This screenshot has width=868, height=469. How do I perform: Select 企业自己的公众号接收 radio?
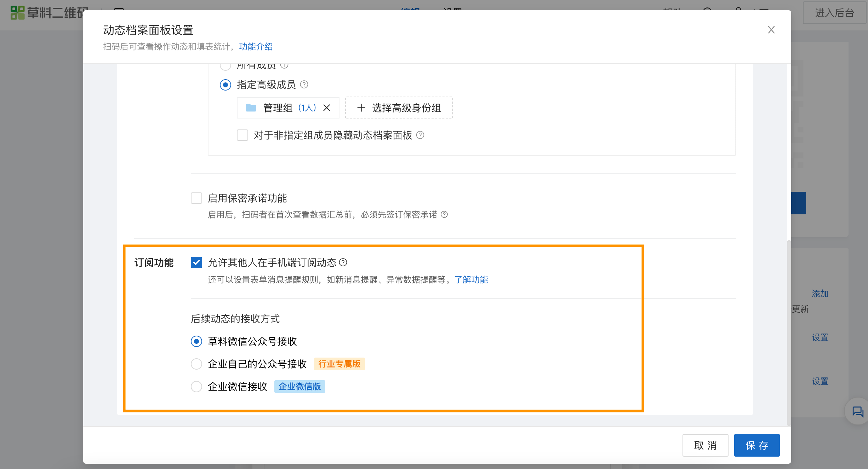pos(196,364)
